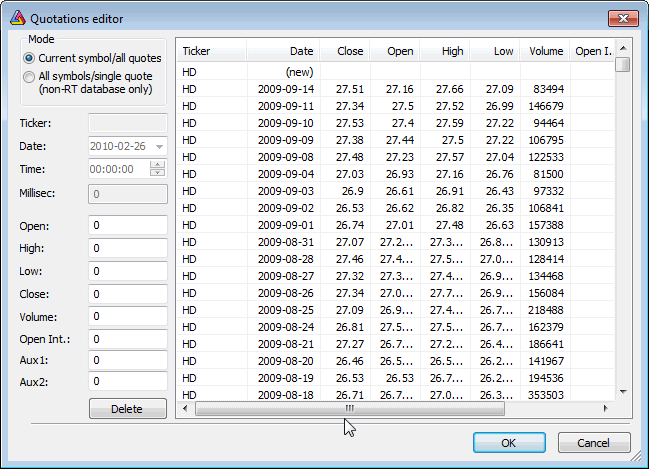Click the vertical scrollbar down arrow
649x469 pixels.
[x=622, y=393]
